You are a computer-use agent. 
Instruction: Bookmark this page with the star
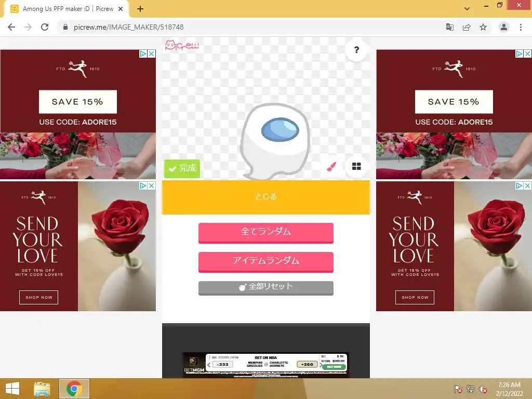(x=483, y=27)
